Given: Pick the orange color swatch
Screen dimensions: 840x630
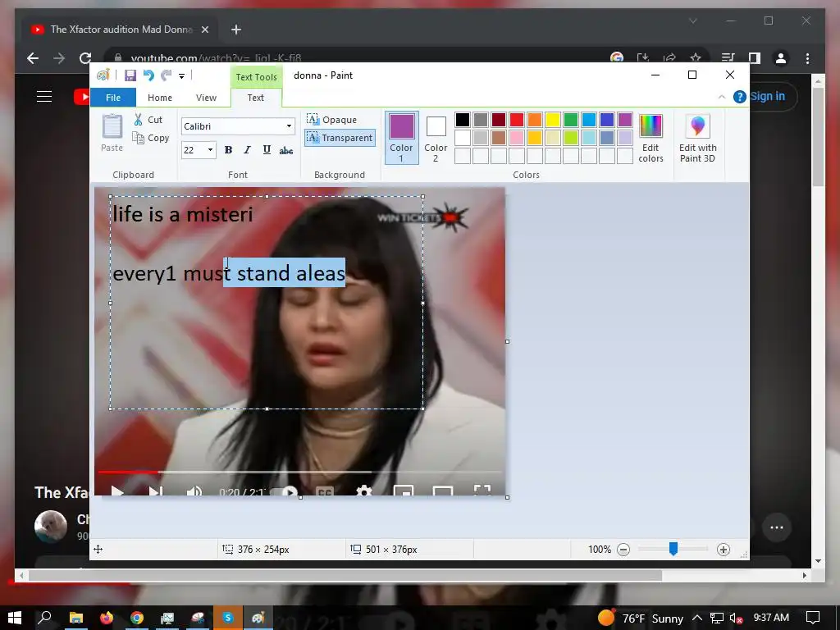Looking at the screenshot, I should tap(535, 120).
